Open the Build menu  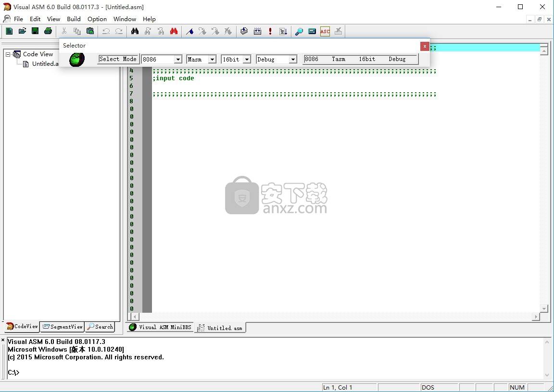pyautogui.click(x=74, y=19)
